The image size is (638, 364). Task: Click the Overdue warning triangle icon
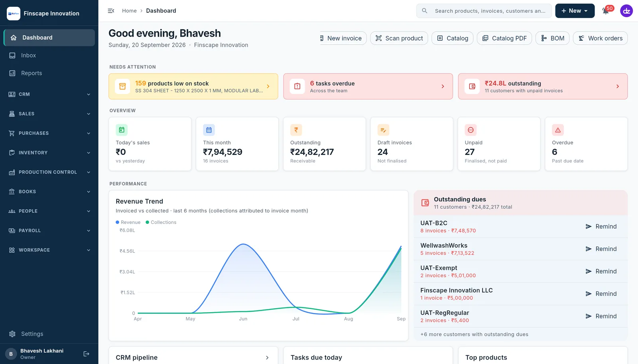[558, 130]
